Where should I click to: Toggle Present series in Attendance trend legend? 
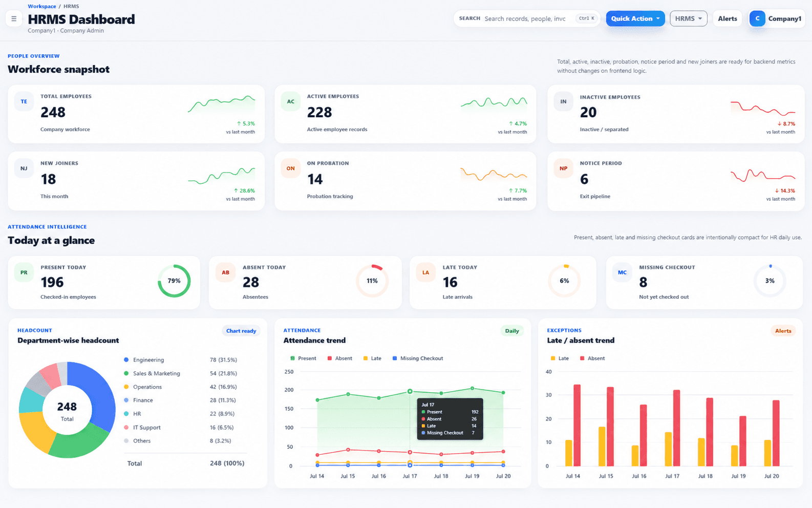click(x=303, y=358)
